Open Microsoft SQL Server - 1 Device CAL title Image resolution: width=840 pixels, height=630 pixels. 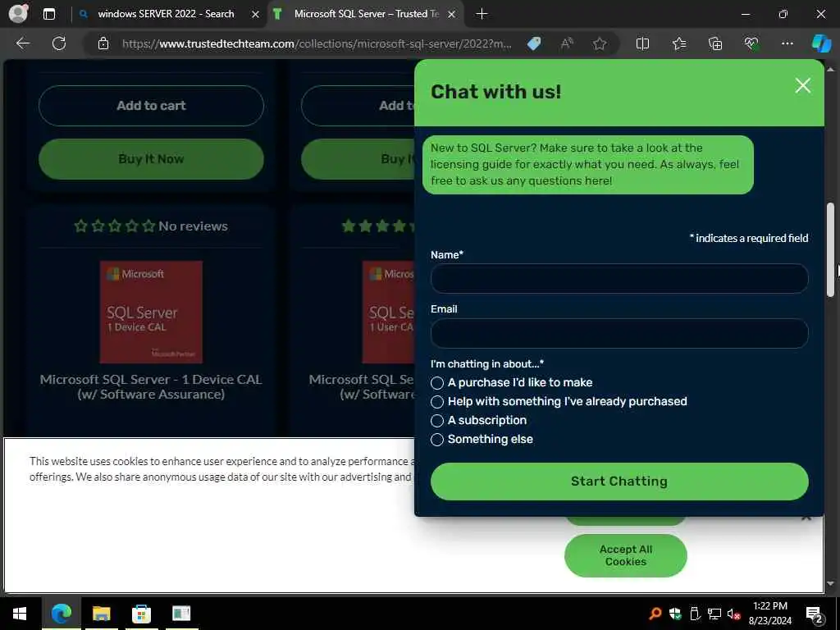coord(151,387)
